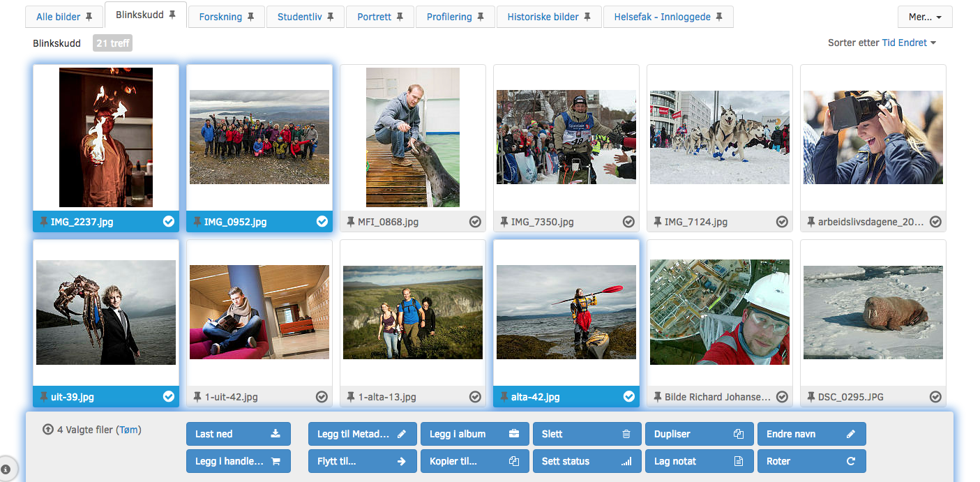Open the Mer... dropdown menu
Image resolution: width=980 pixels, height=482 pixels.
click(925, 17)
